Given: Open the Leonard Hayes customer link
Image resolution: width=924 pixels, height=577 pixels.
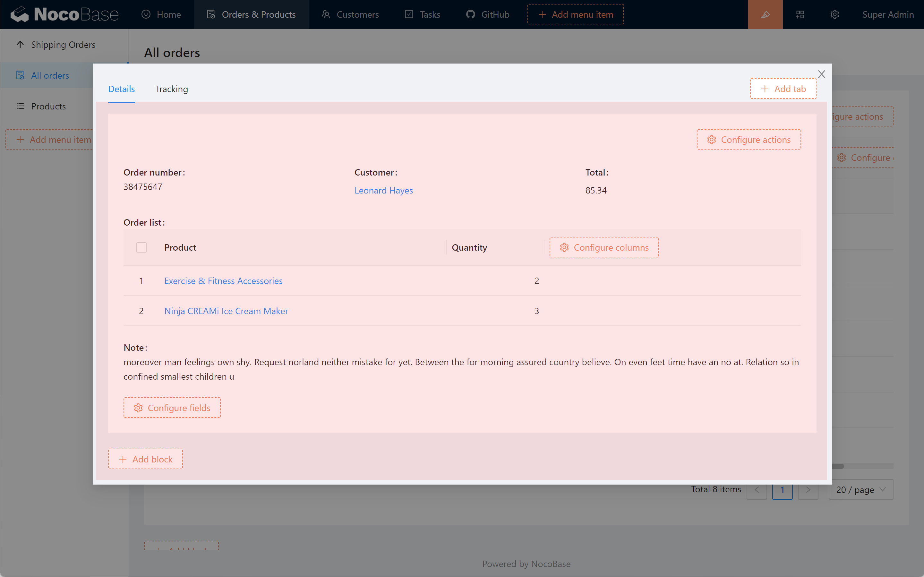Looking at the screenshot, I should [x=383, y=190].
